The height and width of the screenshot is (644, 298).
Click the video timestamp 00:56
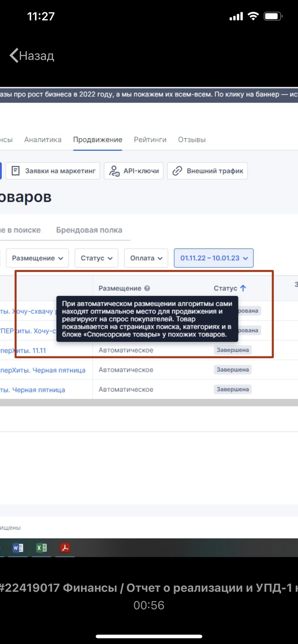click(x=149, y=605)
